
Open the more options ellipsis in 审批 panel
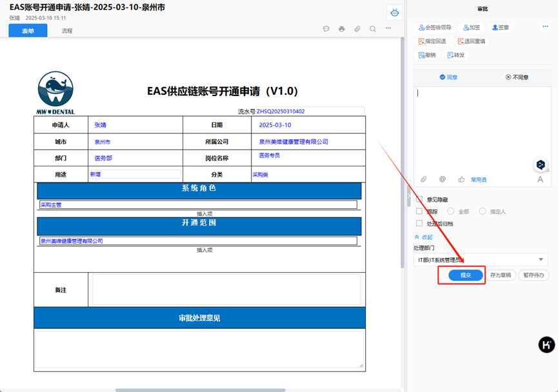(545, 26)
